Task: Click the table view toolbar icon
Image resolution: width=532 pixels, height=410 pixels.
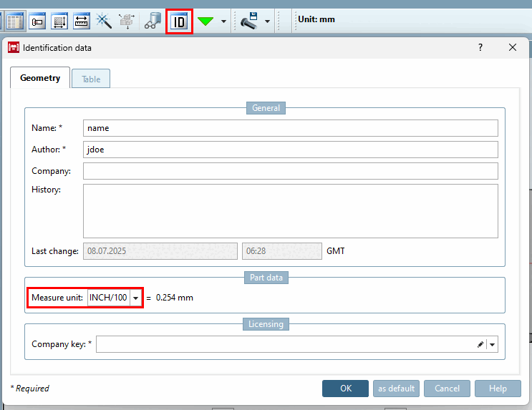Action: click(14, 21)
